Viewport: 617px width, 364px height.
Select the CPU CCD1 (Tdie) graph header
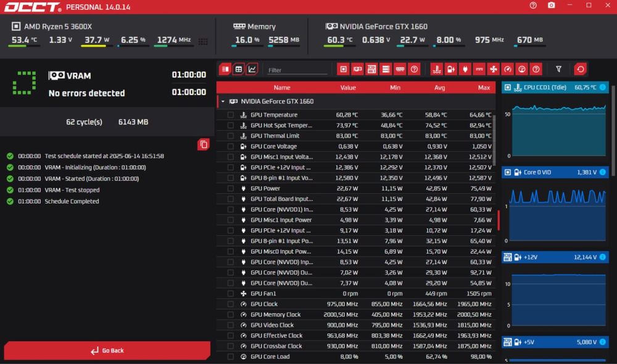point(555,88)
